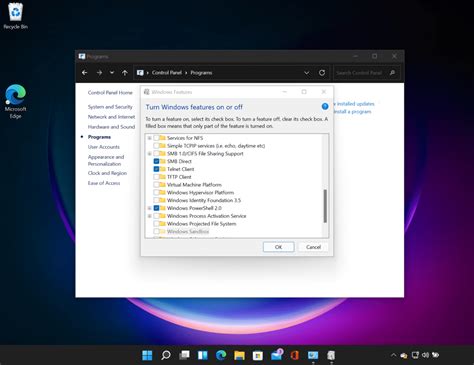Open network status in system tray
The height and width of the screenshot is (365, 474).
415,355
